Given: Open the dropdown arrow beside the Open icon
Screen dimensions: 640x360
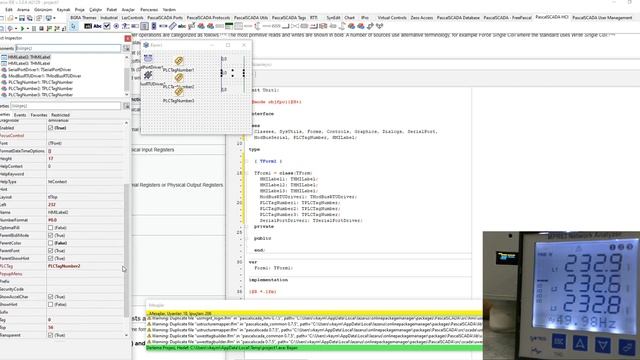Looking at the screenshot, I should tap(16, 18).
